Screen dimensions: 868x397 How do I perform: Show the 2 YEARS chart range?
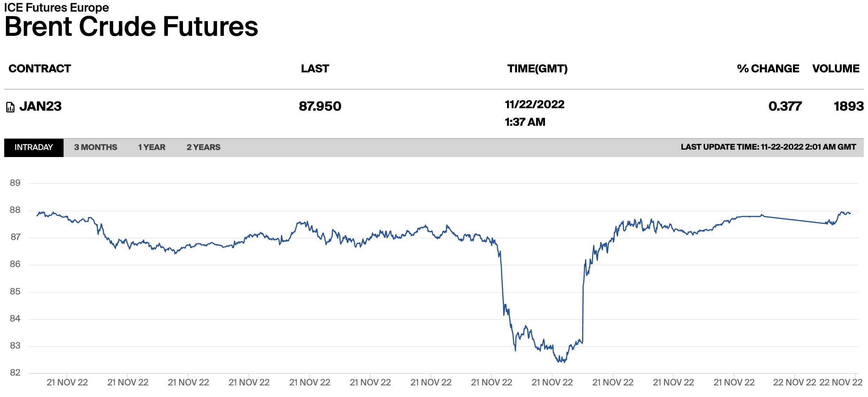[203, 148]
